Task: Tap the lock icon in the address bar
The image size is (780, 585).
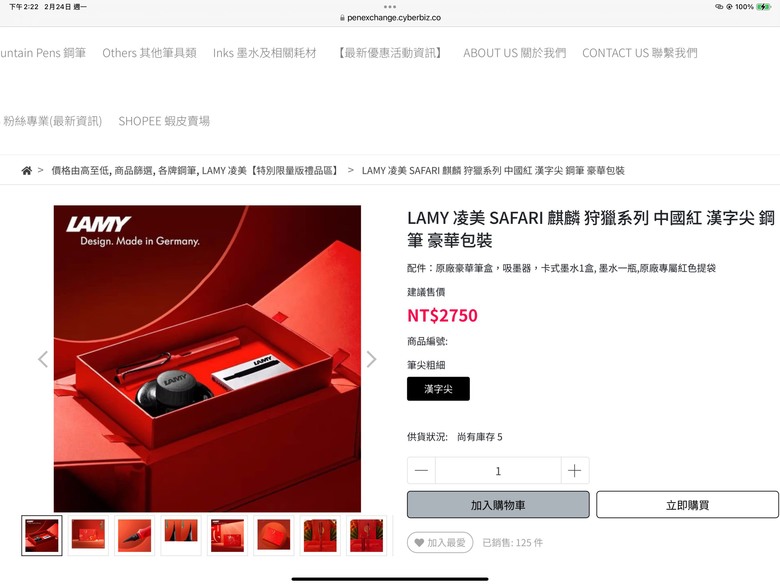Action: 342,18
